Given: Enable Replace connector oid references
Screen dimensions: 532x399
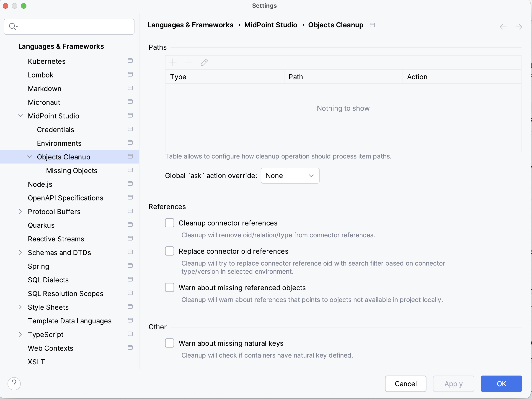Looking at the screenshot, I should pyautogui.click(x=170, y=251).
